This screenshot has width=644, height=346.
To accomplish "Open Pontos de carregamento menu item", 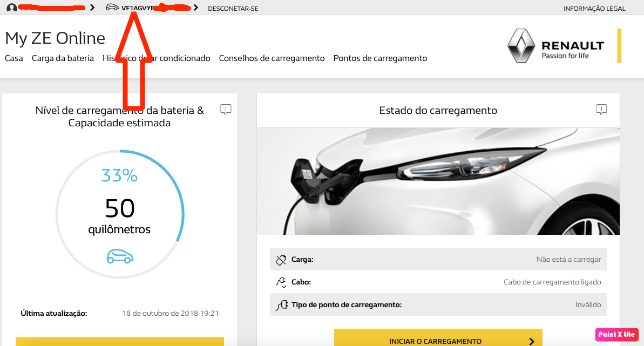I will 380,58.
